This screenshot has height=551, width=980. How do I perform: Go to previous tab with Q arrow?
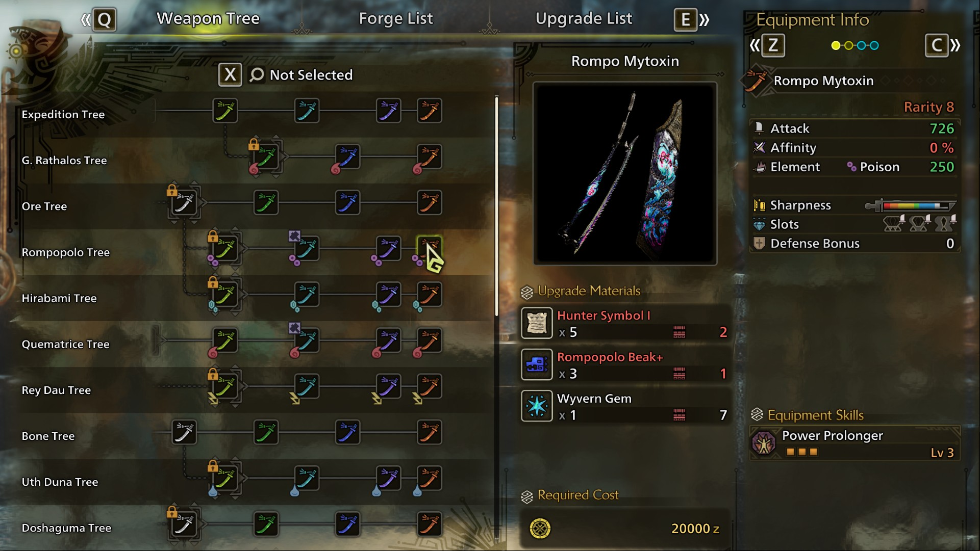coord(98,20)
